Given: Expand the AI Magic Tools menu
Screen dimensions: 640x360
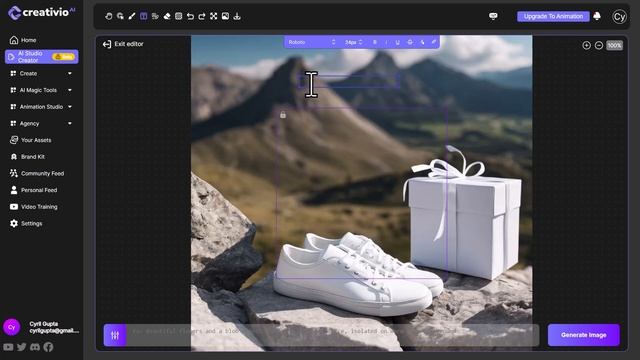Looking at the screenshot, I should [41, 90].
